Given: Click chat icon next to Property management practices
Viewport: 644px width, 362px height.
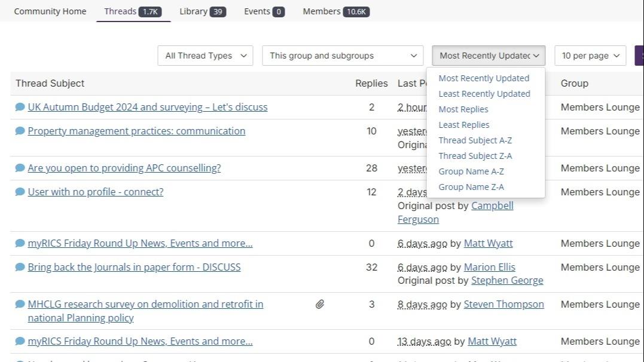Looking at the screenshot, I should [x=20, y=131].
